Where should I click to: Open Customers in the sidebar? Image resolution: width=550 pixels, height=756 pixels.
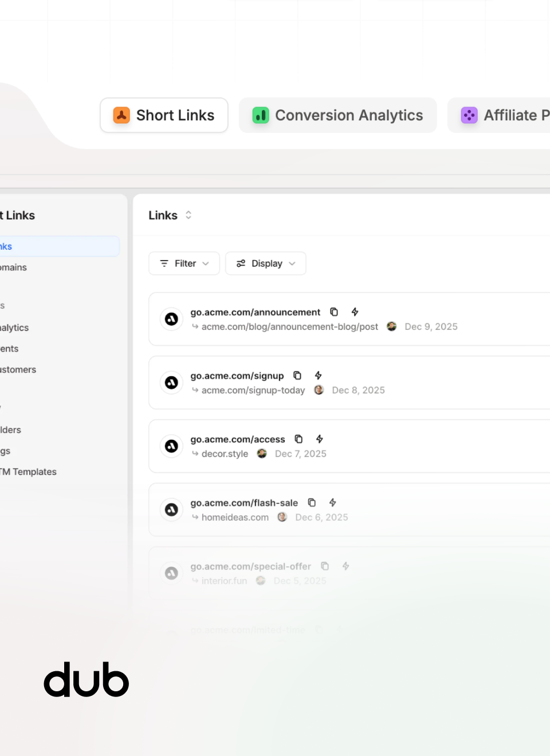click(18, 370)
